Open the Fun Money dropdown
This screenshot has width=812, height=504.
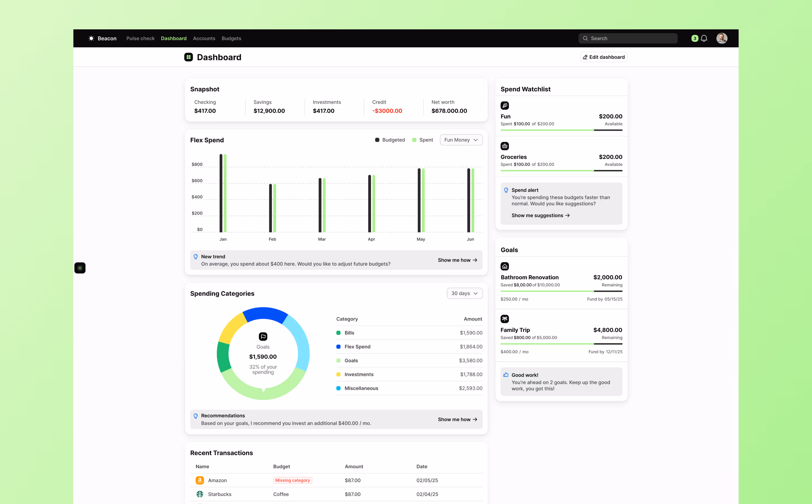461,140
